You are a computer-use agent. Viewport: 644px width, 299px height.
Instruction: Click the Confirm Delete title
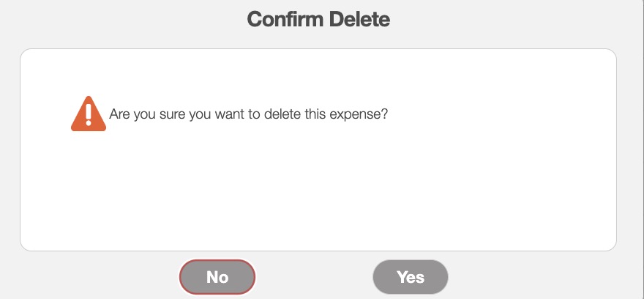[318, 19]
